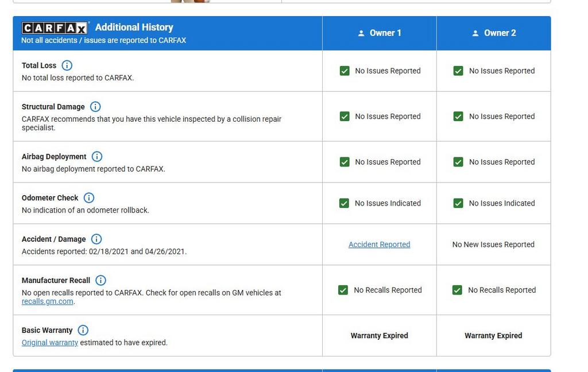Open Basic Warranty info icon
This screenshot has height=372, width=588.
click(x=83, y=330)
